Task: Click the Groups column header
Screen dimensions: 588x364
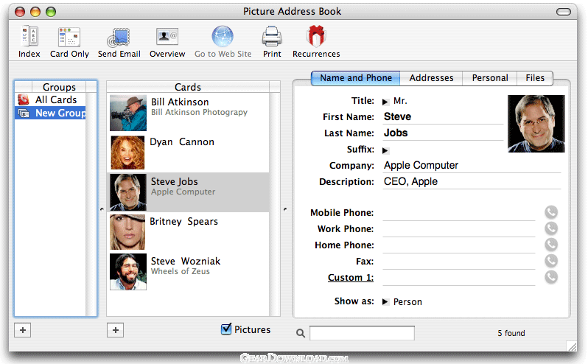Action: pos(59,87)
